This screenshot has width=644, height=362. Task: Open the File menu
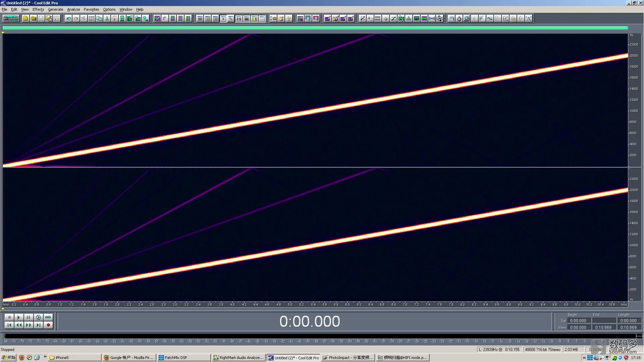(x=4, y=9)
